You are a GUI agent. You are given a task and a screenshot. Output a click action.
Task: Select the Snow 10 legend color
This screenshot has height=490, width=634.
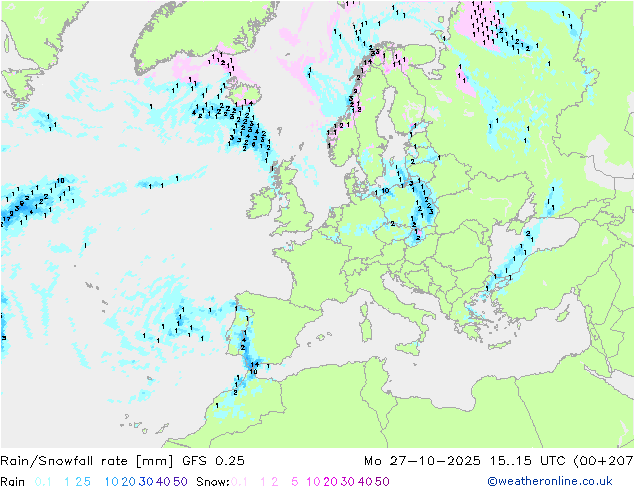313,482
